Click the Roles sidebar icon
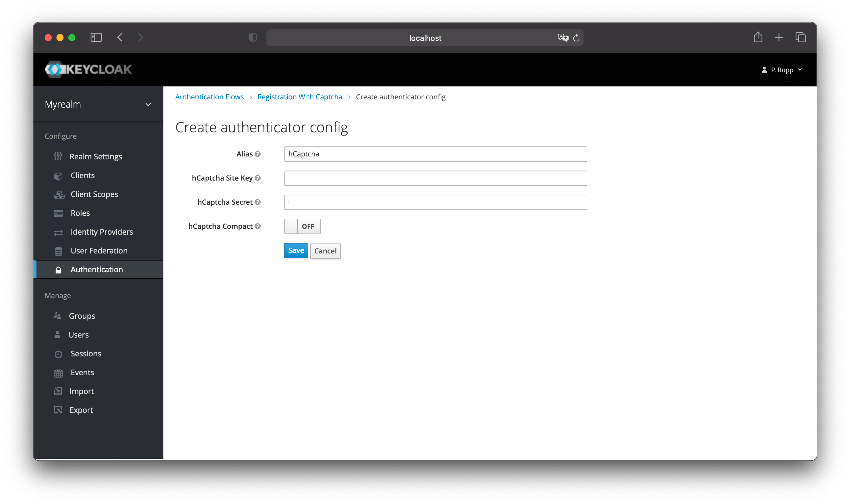 58,212
